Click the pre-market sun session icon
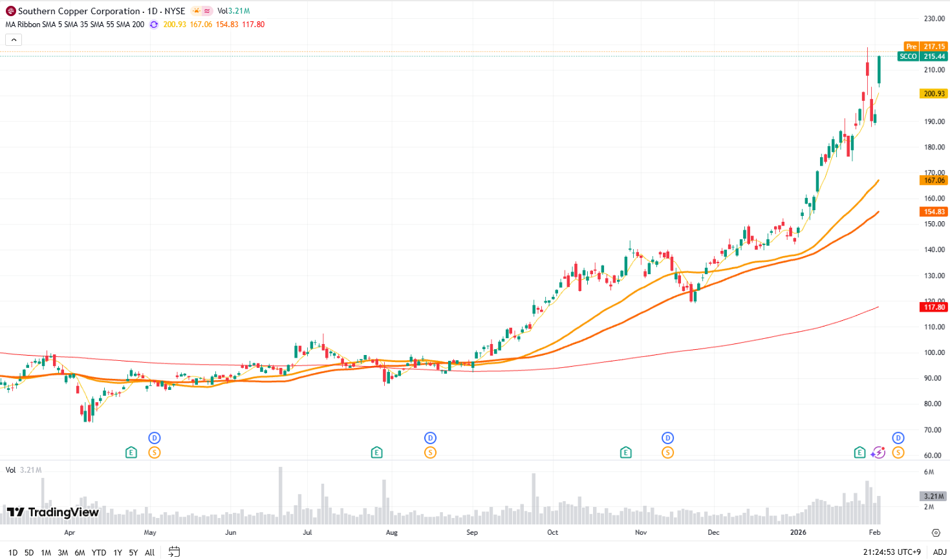Screen dimensions: 950x560 (x=196, y=11)
